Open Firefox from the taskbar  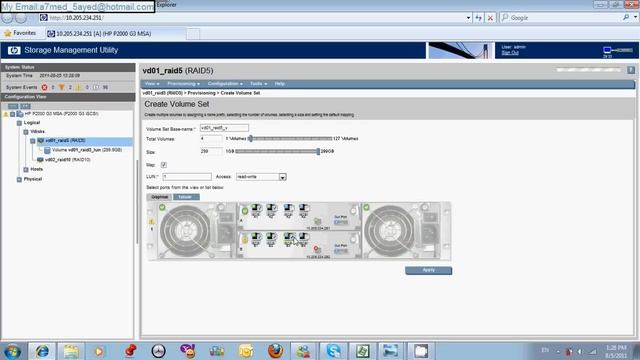point(276,351)
